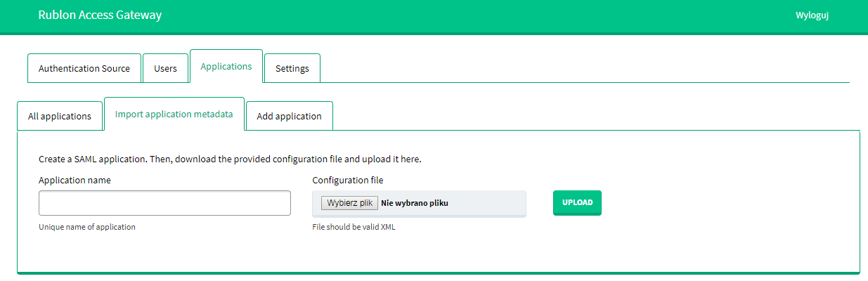Log out using the Wyloguj link

[812, 15]
